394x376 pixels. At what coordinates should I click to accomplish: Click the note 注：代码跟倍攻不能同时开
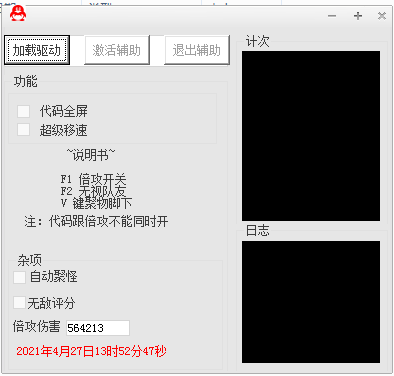click(x=96, y=221)
